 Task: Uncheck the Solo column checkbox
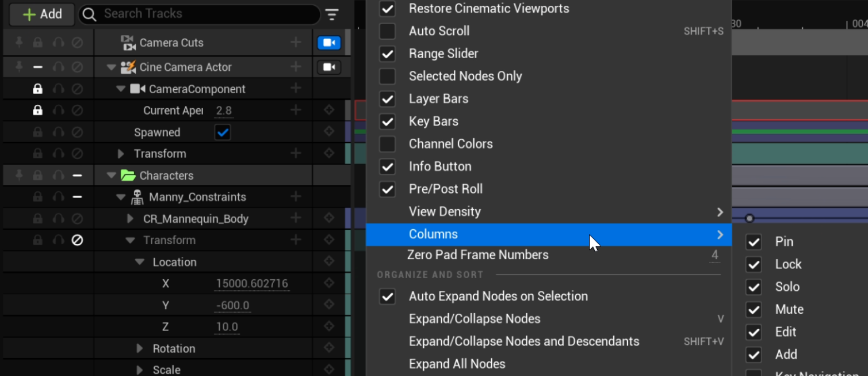[754, 287]
